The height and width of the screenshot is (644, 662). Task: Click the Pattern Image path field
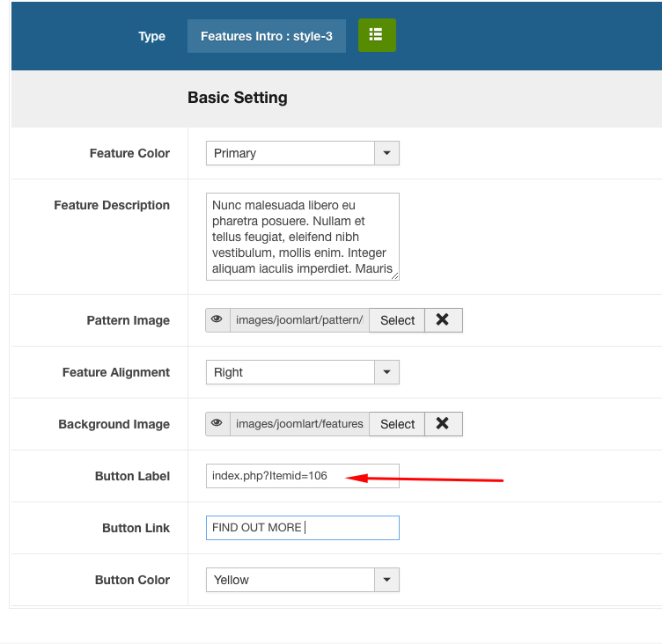tap(299, 320)
